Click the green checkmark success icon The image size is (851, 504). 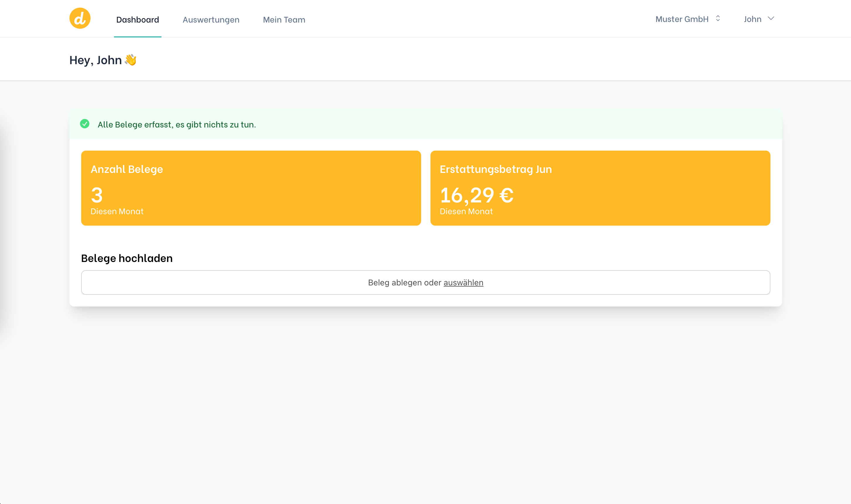(85, 124)
